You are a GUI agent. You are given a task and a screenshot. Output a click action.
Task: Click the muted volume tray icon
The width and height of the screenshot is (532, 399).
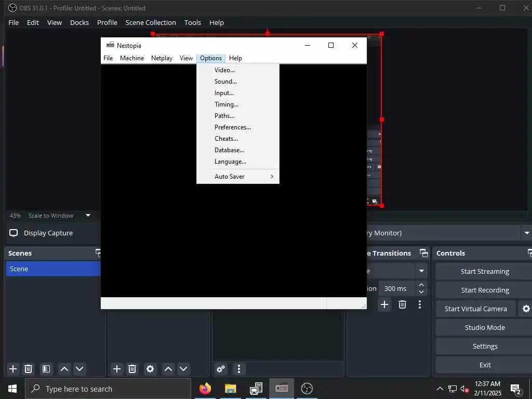coord(464,389)
